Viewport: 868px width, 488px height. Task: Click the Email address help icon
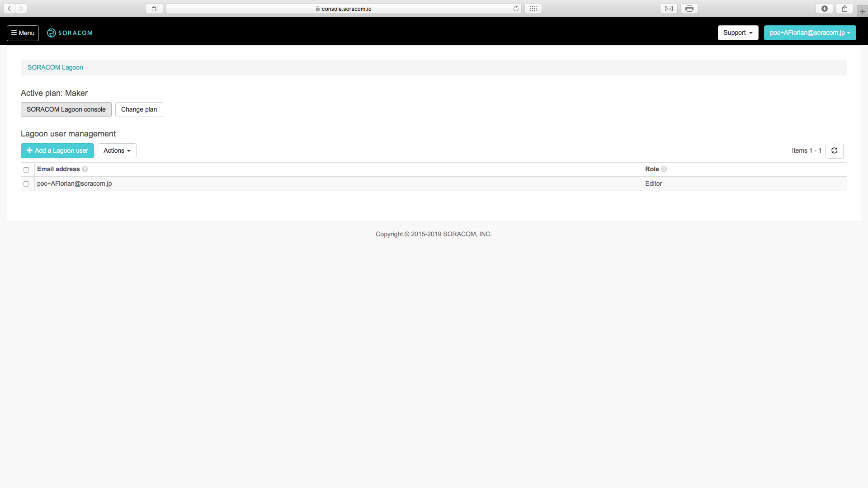click(x=85, y=169)
